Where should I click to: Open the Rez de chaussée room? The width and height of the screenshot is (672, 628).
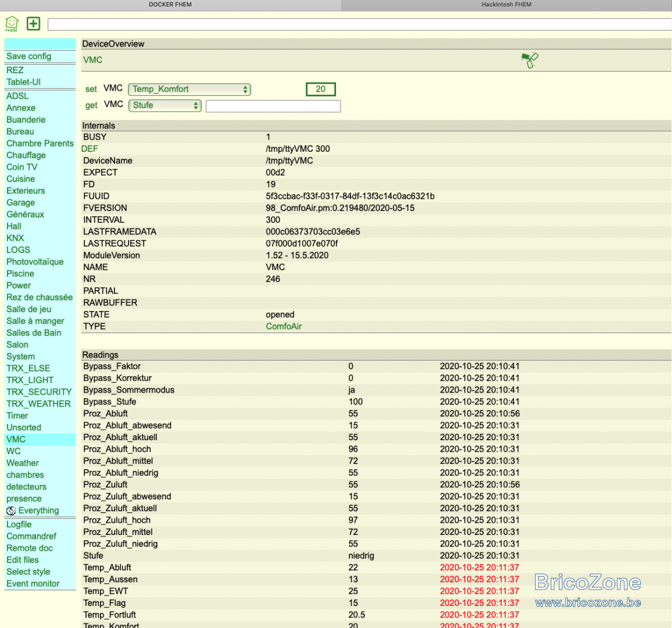pos(40,297)
